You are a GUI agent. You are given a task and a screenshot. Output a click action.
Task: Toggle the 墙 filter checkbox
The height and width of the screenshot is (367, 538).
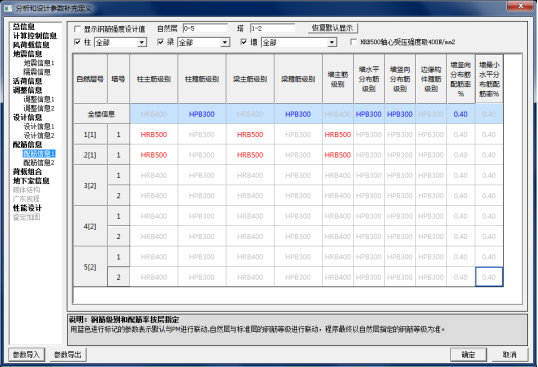point(244,42)
